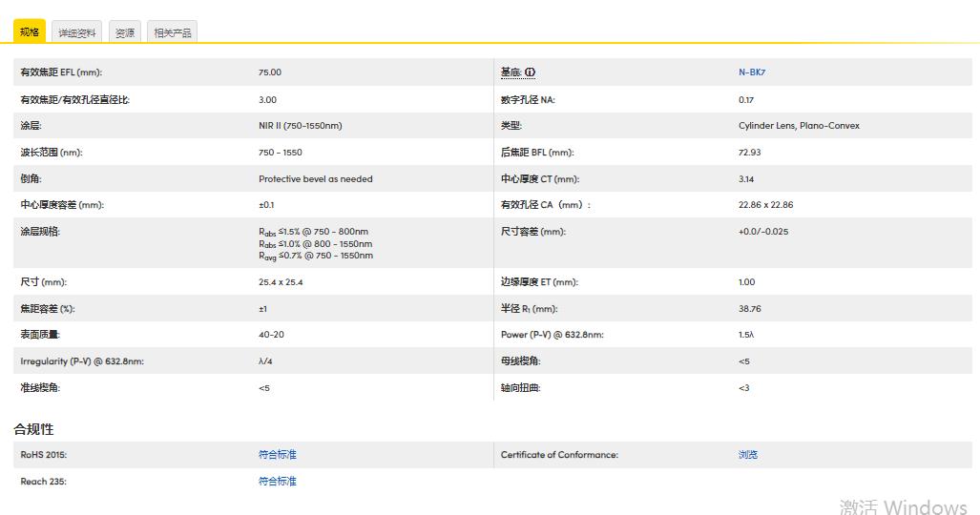Click the Power (P-V) @ 632.8nm label

point(553,335)
